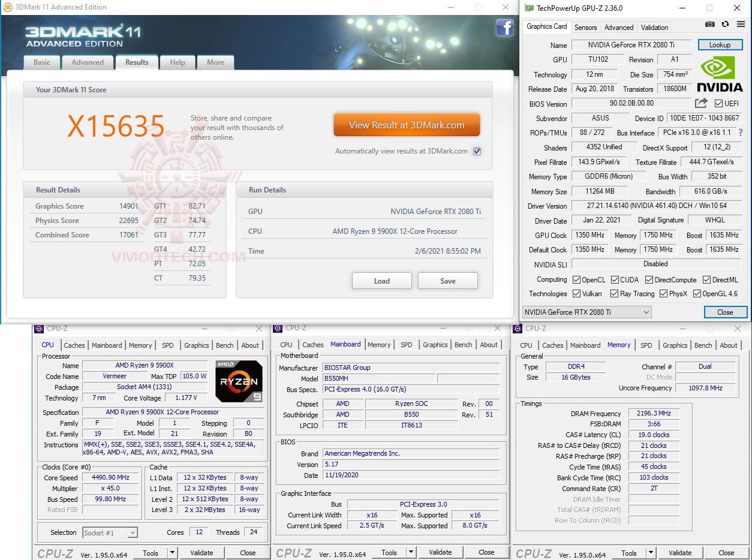Open the Socket #1 selection dropdown
Image resolution: width=752 pixels, height=560 pixels.
click(110, 532)
